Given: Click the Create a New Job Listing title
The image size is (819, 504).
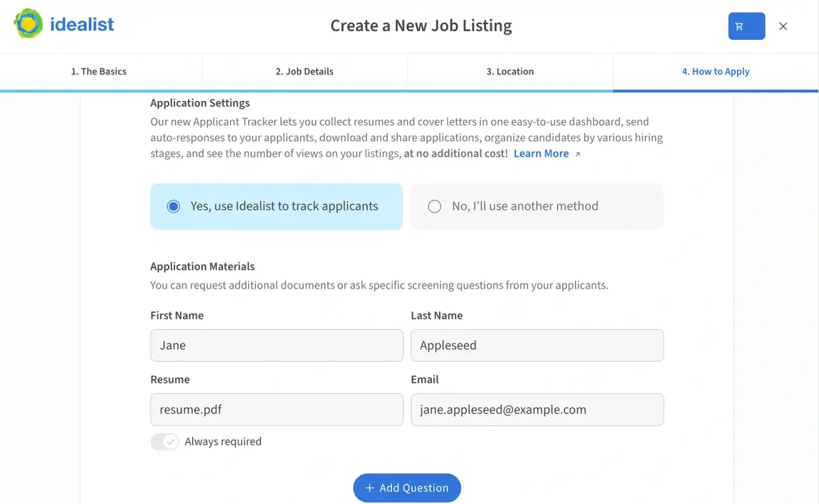Looking at the screenshot, I should pyautogui.click(x=421, y=26).
